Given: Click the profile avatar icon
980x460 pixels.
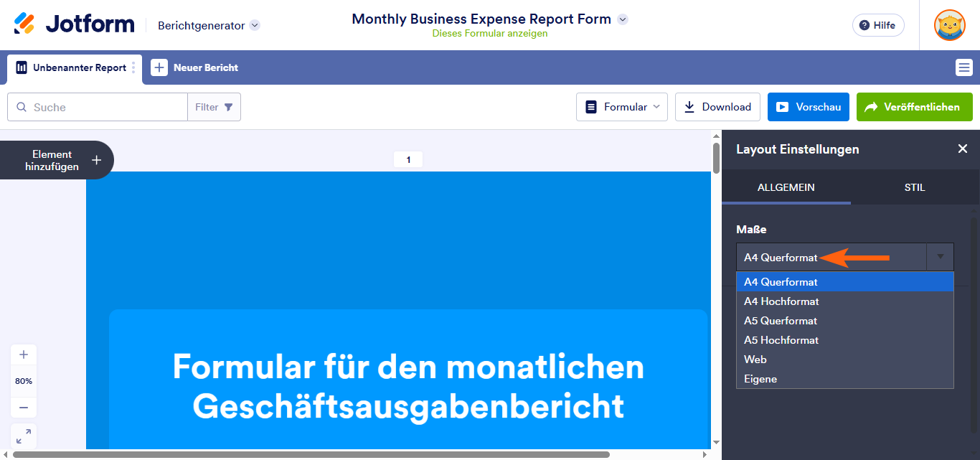Looking at the screenshot, I should (949, 25).
